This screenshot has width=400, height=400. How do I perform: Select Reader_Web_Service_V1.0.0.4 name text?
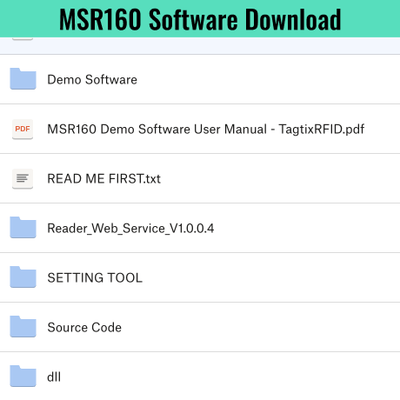coord(131,229)
